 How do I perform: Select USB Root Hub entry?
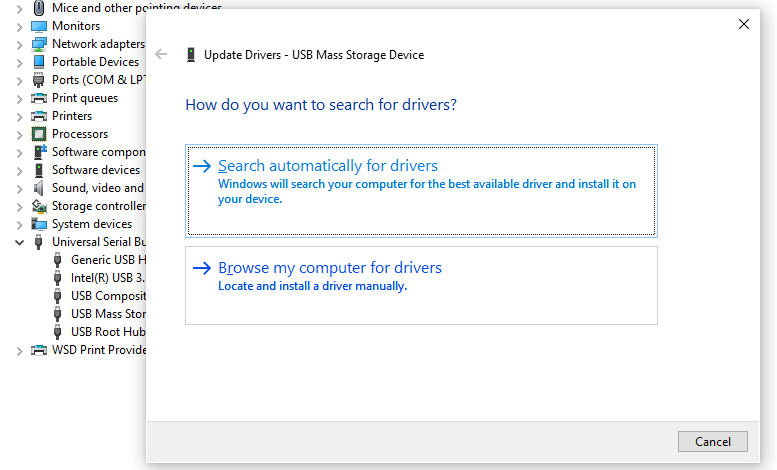pyautogui.click(x=108, y=332)
